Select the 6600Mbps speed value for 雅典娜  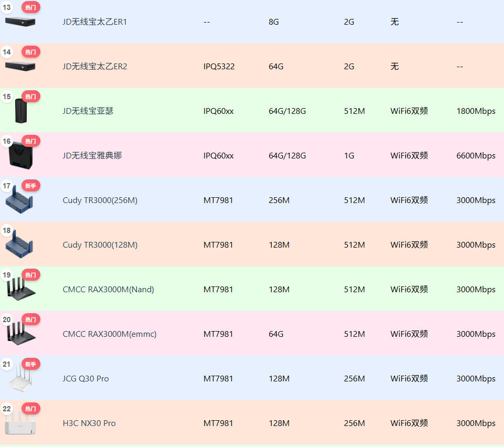476,155
